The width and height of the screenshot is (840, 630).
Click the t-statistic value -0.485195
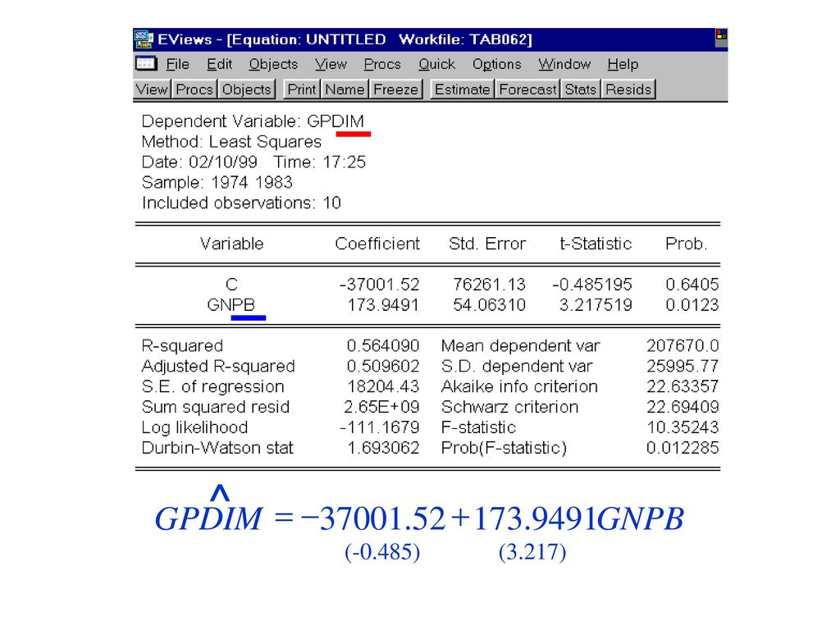pos(592,285)
